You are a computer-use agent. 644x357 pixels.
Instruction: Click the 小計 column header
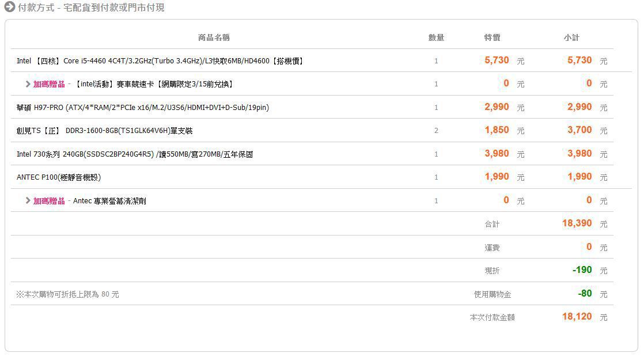click(571, 38)
